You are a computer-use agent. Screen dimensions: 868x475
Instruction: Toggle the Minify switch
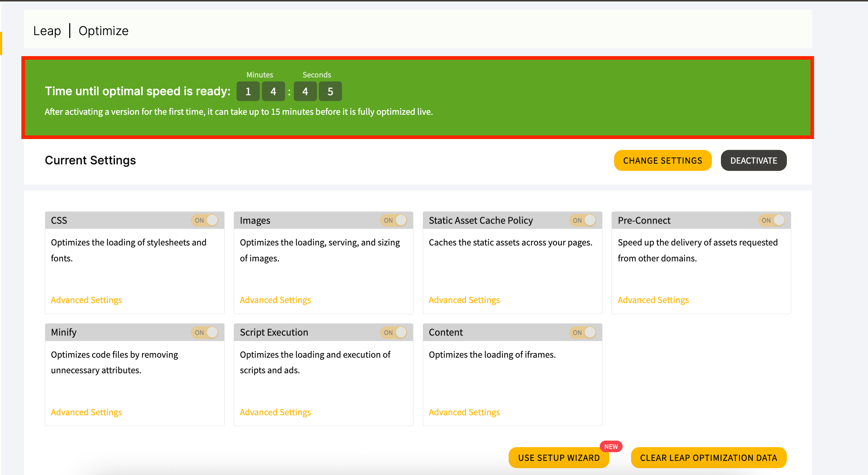click(x=205, y=332)
